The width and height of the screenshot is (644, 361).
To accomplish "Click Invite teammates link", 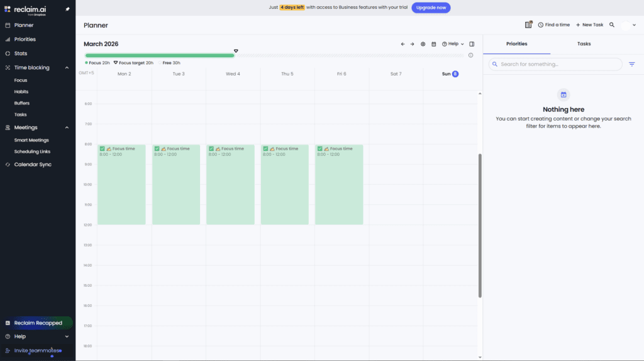I will click(x=37, y=350).
